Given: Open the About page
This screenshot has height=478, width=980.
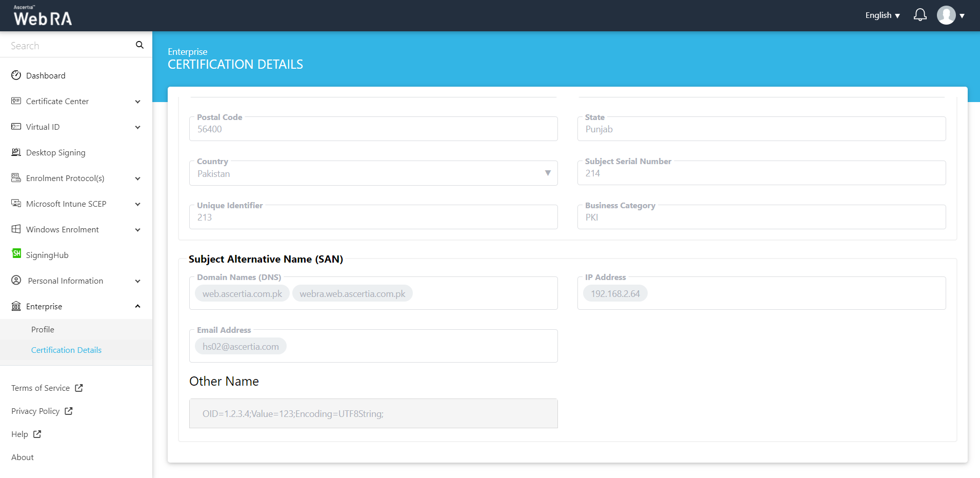Looking at the screenshot, I should [23, 457].
